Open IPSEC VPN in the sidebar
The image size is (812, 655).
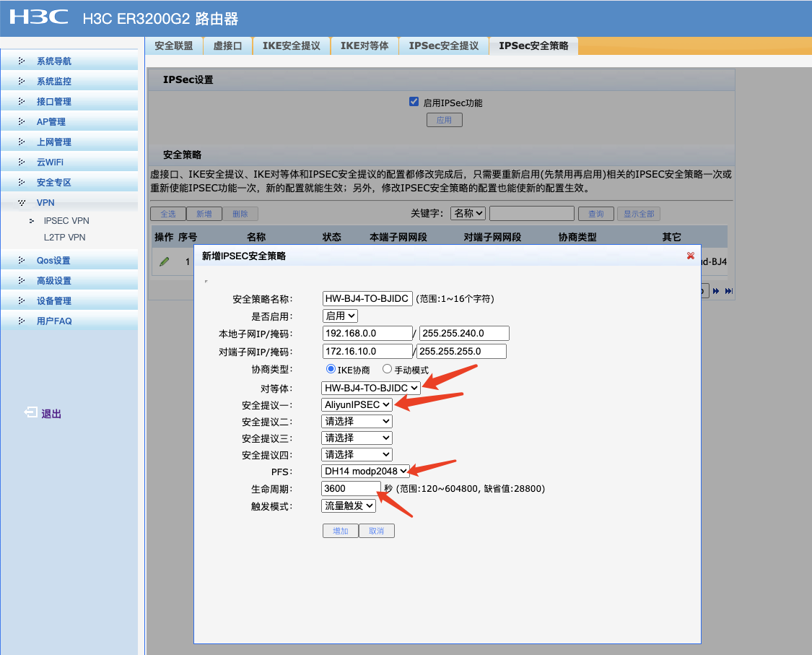66,221
